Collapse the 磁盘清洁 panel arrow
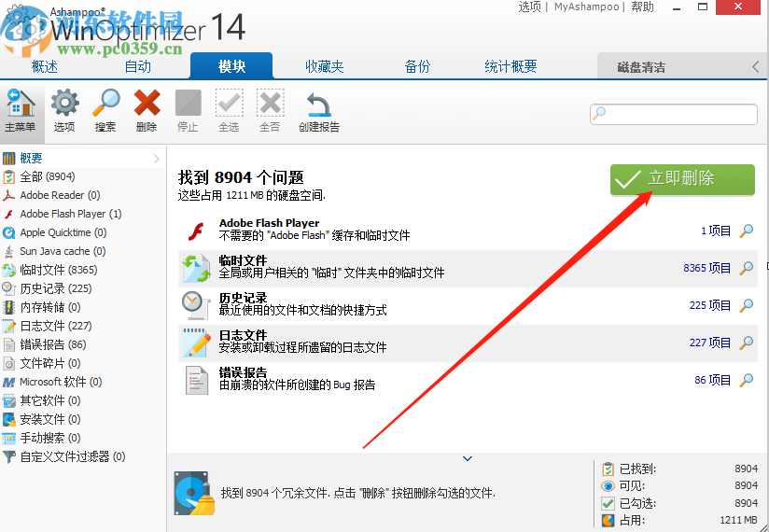Image resolution: width=769 pixels, height=532 pixels. pos(756,66)
